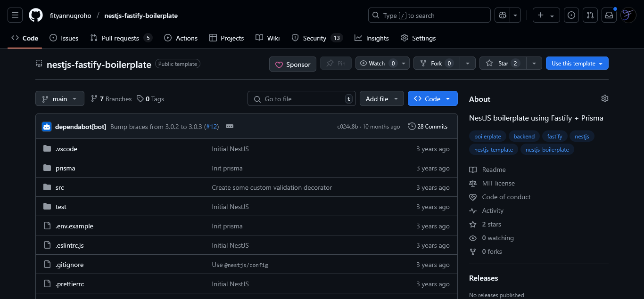
Task: Switch to the Projects tab
Action: tap(227, 38)
